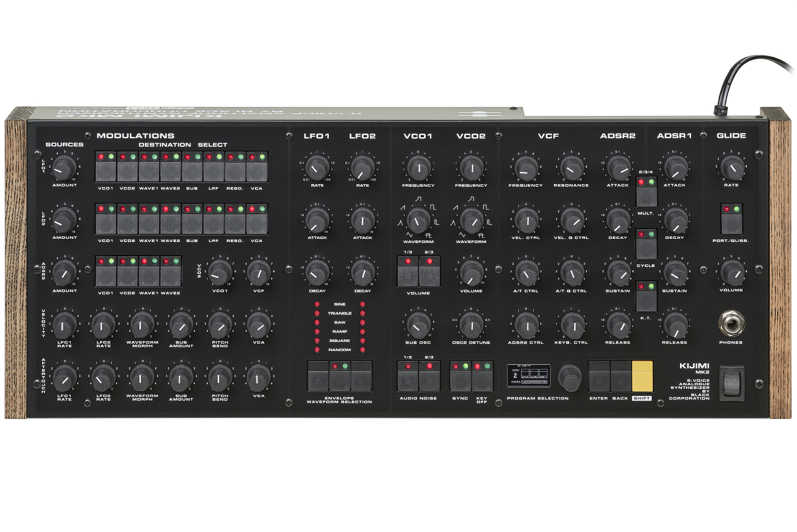This screenshot has width=797, height=532.
Task: Click the VCF RESONANCE knob
Action: pyautogui.click(x=571, y=169)
